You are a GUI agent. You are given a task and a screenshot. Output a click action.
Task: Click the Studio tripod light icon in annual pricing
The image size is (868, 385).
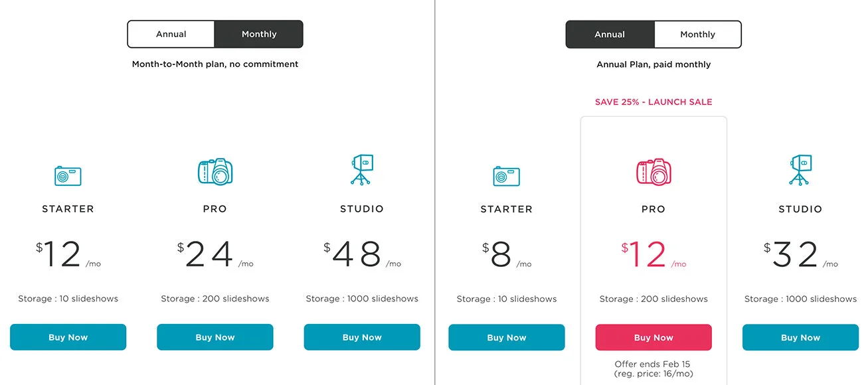tap(800, 170)
